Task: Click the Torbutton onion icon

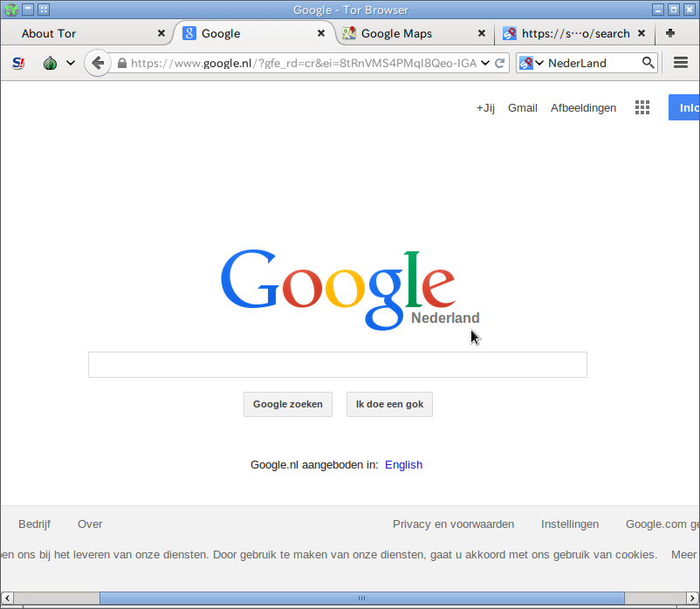Action: pyautogui.click(x=50, y=63)
